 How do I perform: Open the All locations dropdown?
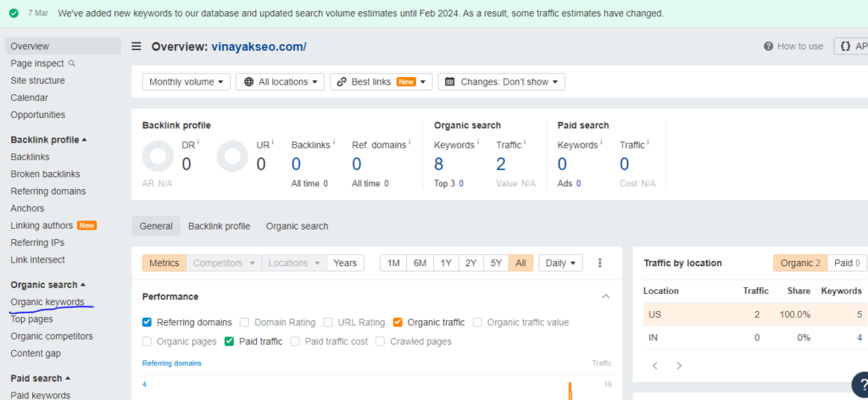coord(280,82)
